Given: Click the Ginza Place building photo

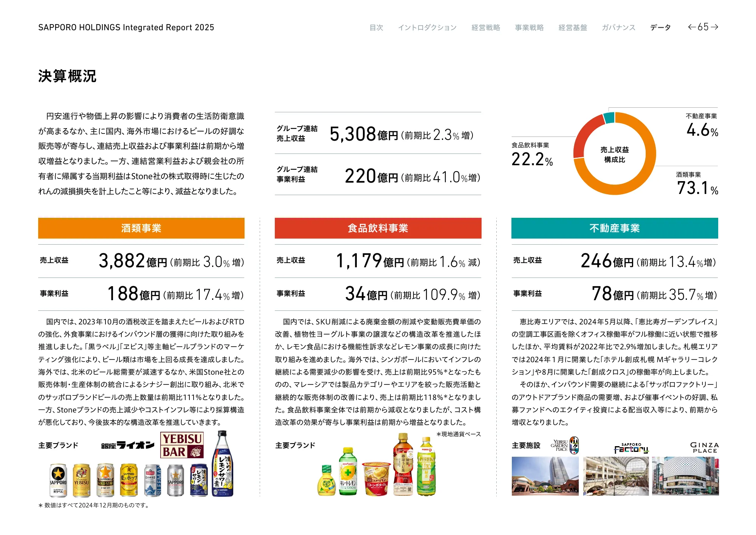Looking at the screenshot, I should [x=685, y=476].
